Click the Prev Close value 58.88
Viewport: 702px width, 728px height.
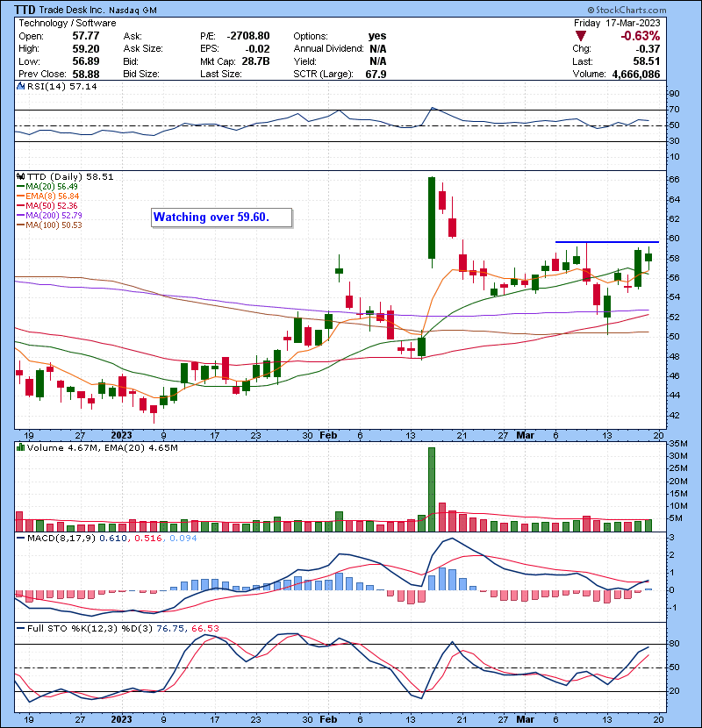(85, 74)
